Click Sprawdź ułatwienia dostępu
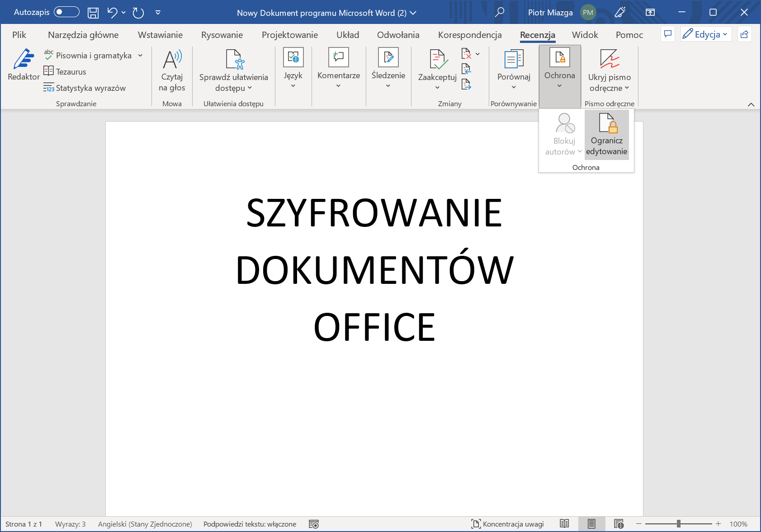761x532 pixels. tap(233, 71)
